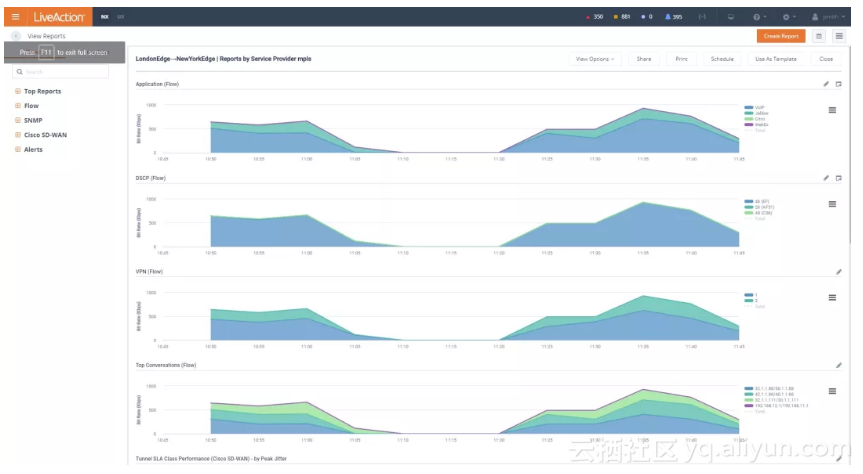Screen dimensions: 863x474
Task: Click the bell alerts icon showing 395
Action: (x=673, y=17)
